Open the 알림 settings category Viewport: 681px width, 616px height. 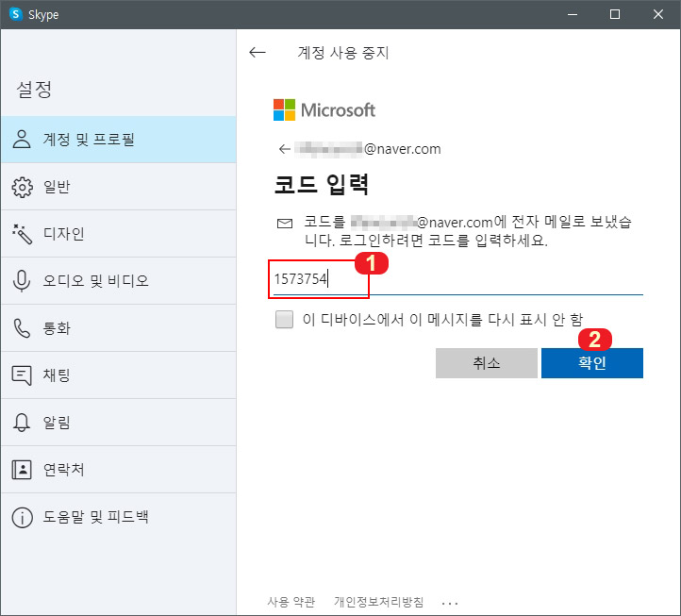119,423
